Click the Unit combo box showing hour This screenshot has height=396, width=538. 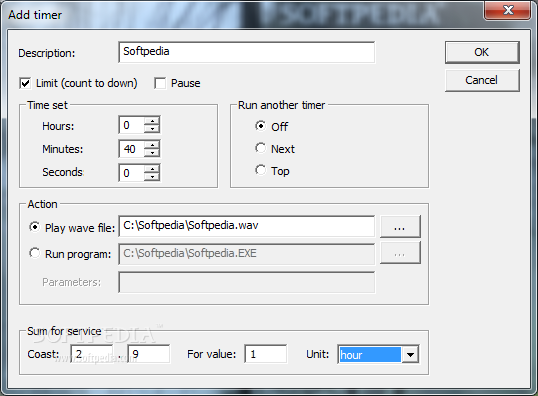click(x=378, y=354)
